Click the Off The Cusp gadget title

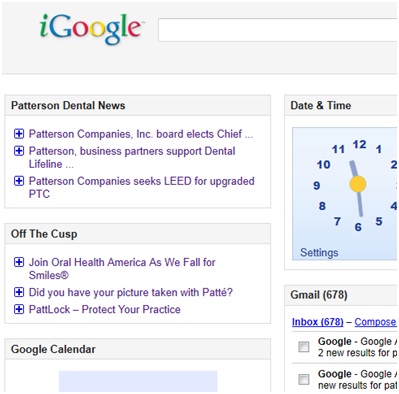[44, 234]
